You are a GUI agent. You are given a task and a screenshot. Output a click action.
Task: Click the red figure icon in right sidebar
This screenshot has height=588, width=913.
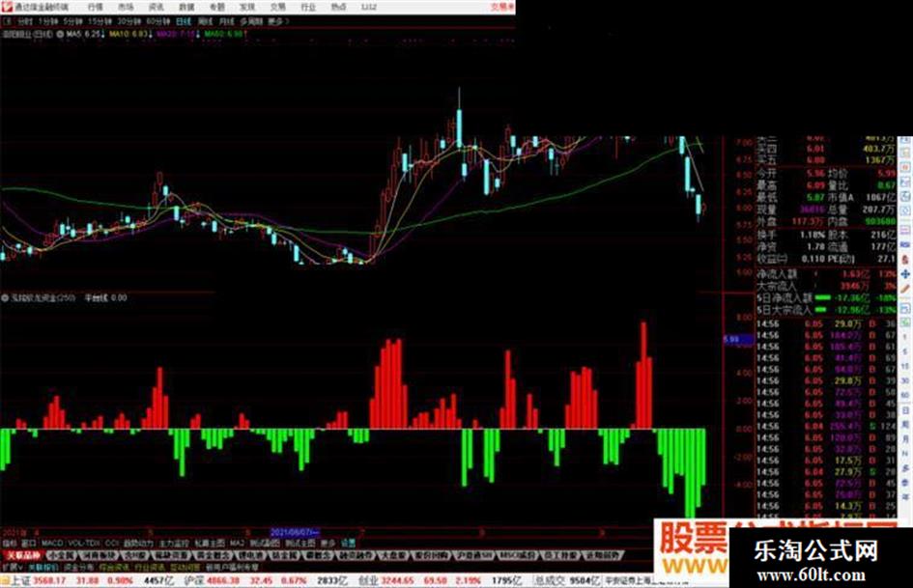pos(905,259)
